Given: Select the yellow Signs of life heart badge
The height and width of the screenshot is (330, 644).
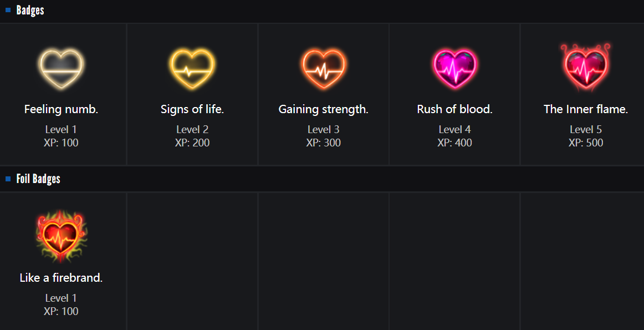Looking at the screenshot, I should pos(192,69).
